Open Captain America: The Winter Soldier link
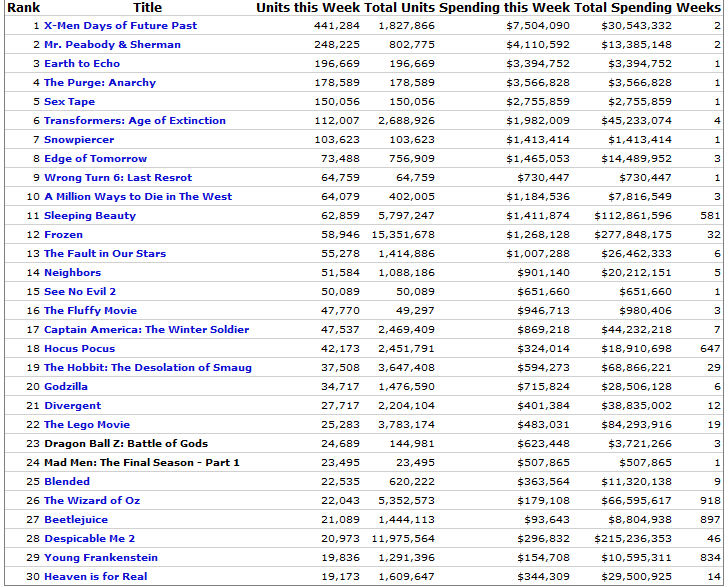 click(x=146, y=330)
